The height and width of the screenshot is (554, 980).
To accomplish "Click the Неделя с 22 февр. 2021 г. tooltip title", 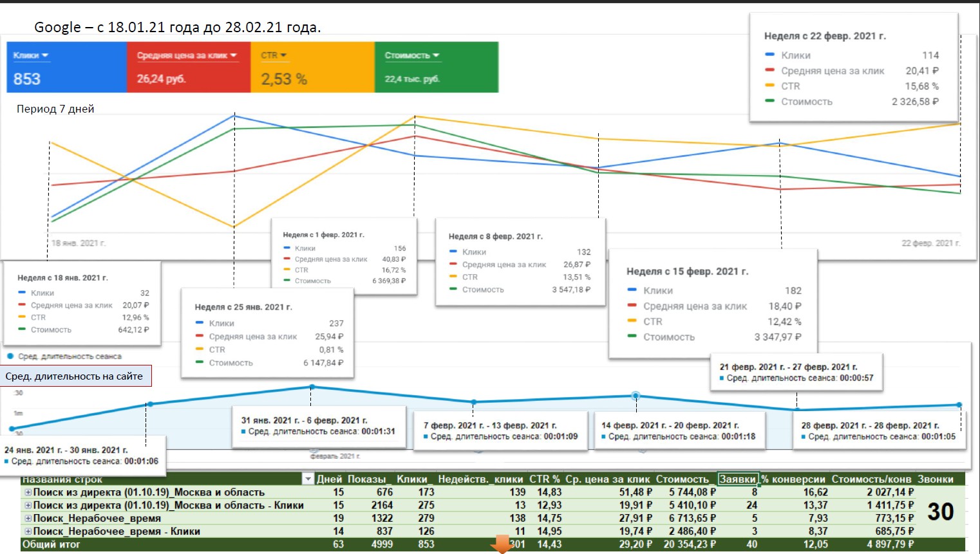I will (825, 36).
